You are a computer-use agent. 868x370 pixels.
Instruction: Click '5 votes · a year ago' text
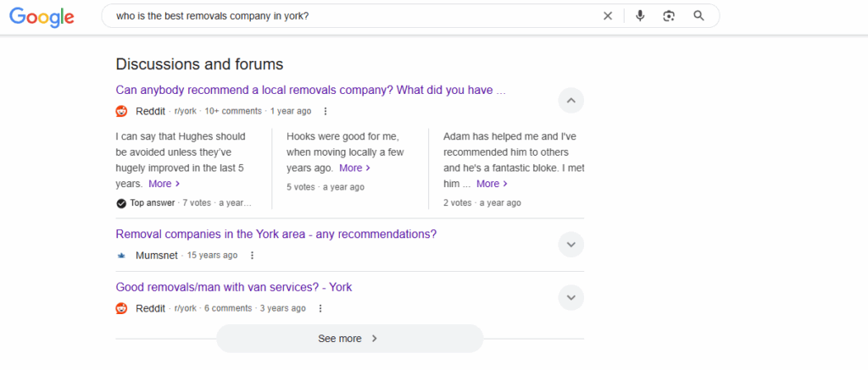325,187
